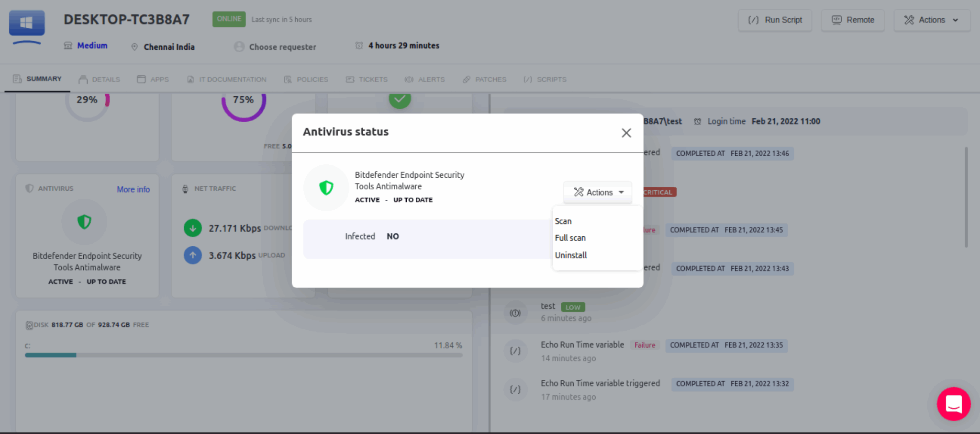Screen dimensions: 980x434
Task: Go to the Scripts tab
Action: pos(545,80)
